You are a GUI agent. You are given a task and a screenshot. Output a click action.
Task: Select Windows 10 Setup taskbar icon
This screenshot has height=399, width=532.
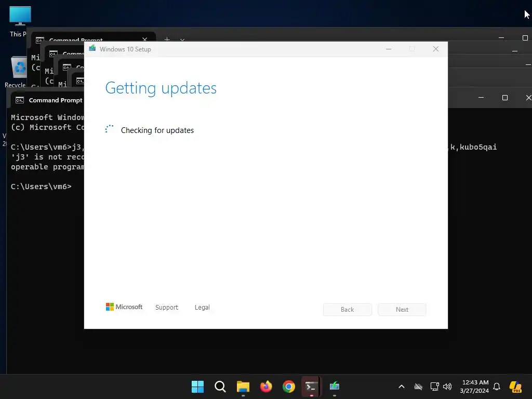click(x=335, y=387)
